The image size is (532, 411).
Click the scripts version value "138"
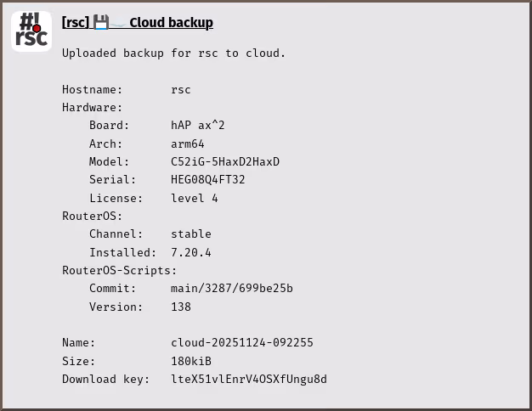coord(181,307)
